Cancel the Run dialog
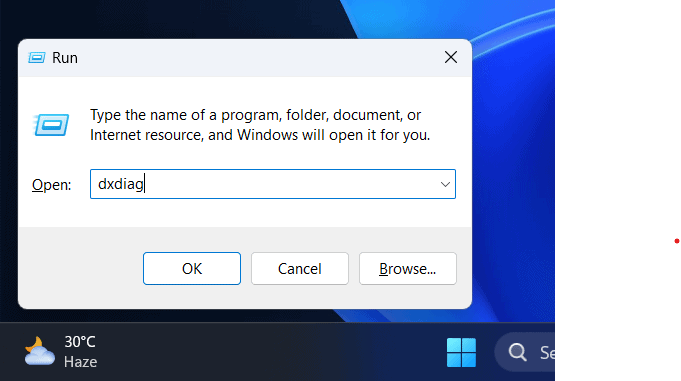The height and width of the screenshot is (381, 681). (300, 268)
